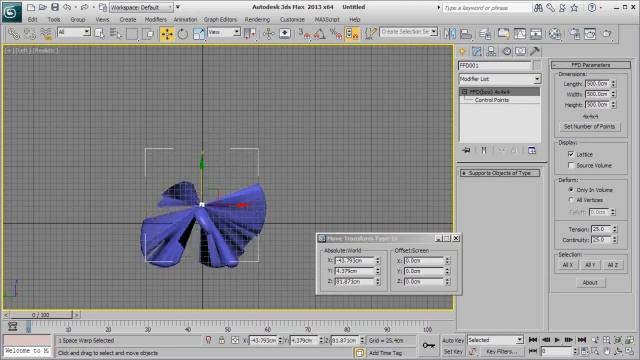Select the All Vertices radio button
The height and width of the screenshot is (360, 640).
tap(571, 200)
